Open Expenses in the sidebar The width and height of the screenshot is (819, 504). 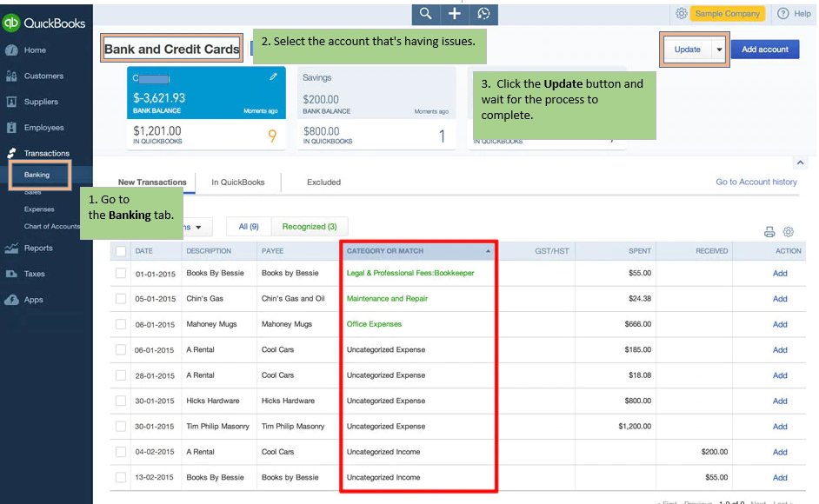(x=39, y=209)
